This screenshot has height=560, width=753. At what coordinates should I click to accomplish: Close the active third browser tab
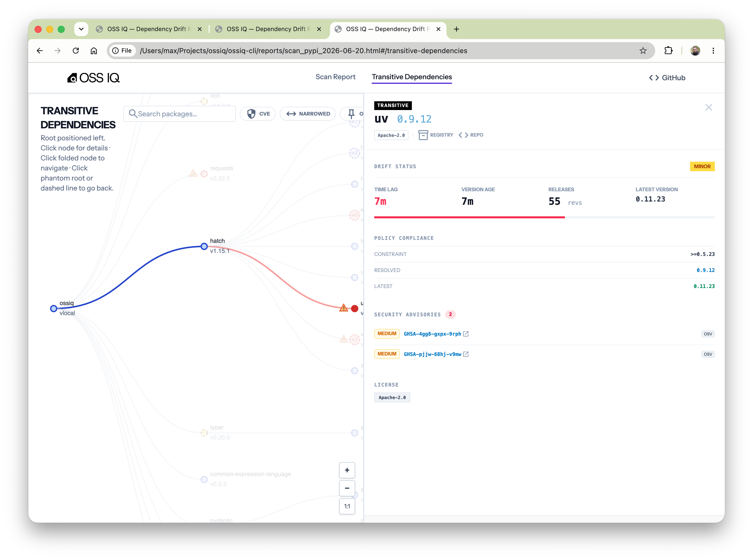pos(438,29)
